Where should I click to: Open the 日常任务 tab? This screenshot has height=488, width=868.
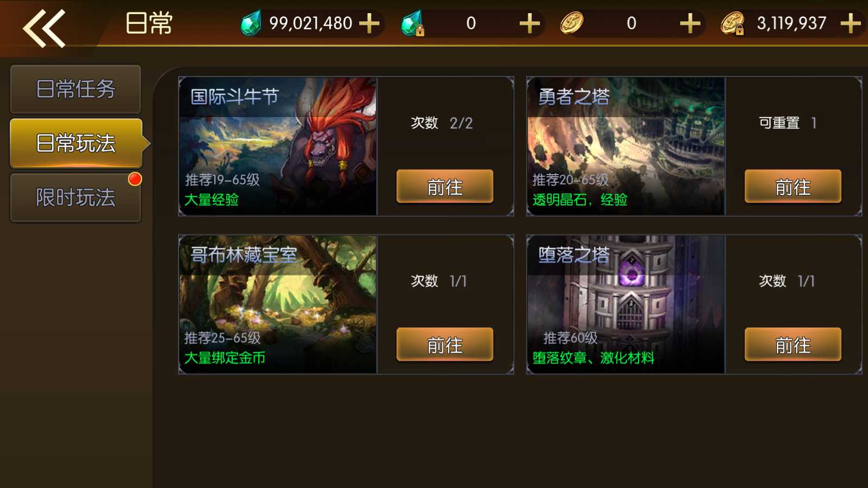(x=75, y=89)
